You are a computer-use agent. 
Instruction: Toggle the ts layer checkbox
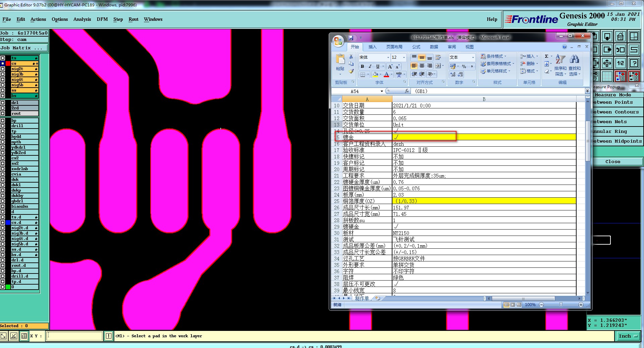(x=3, y=58)
